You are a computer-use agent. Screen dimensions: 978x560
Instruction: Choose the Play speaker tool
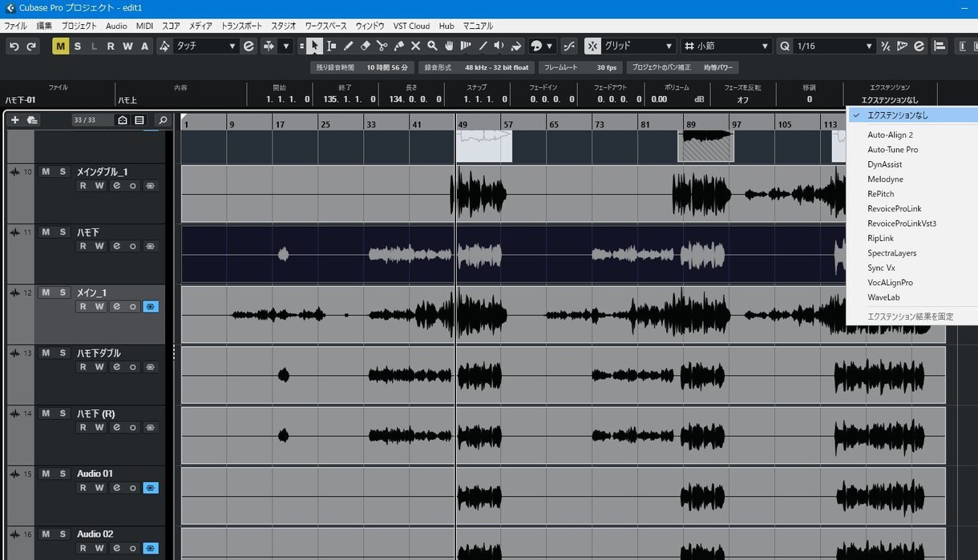[499, 46]
